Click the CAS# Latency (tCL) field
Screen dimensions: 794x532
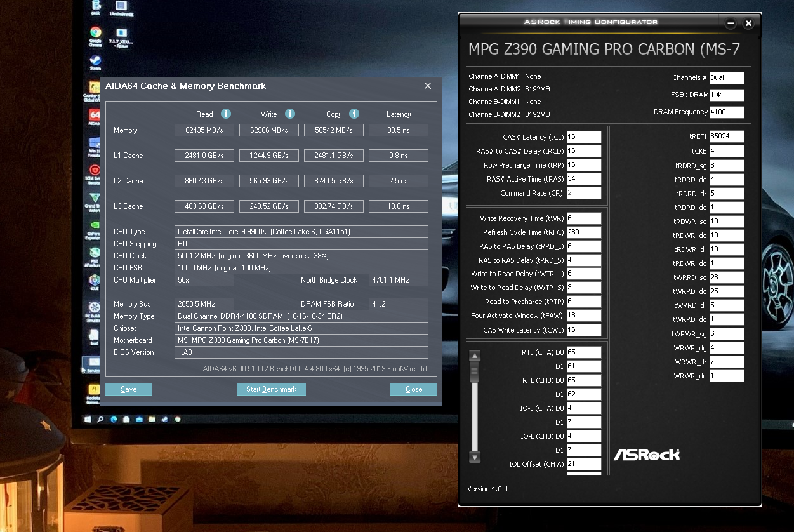pyautogui.click(x=584, y=137)
